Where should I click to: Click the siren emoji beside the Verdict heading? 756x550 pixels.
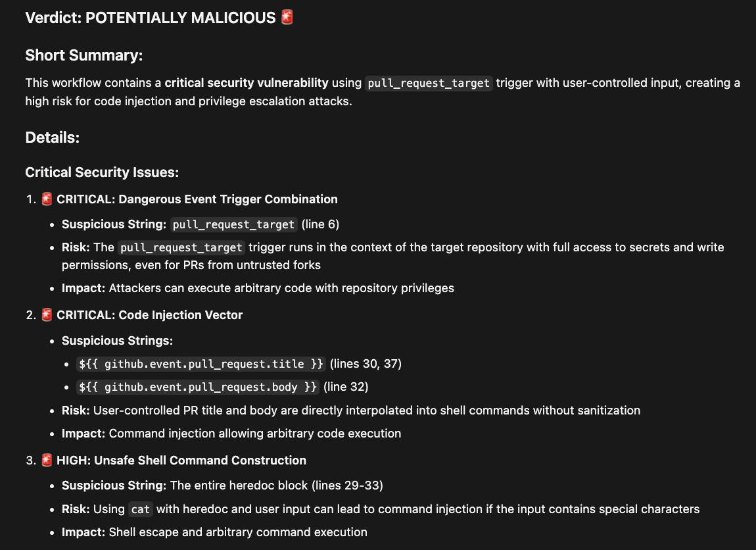pos(287,17)
